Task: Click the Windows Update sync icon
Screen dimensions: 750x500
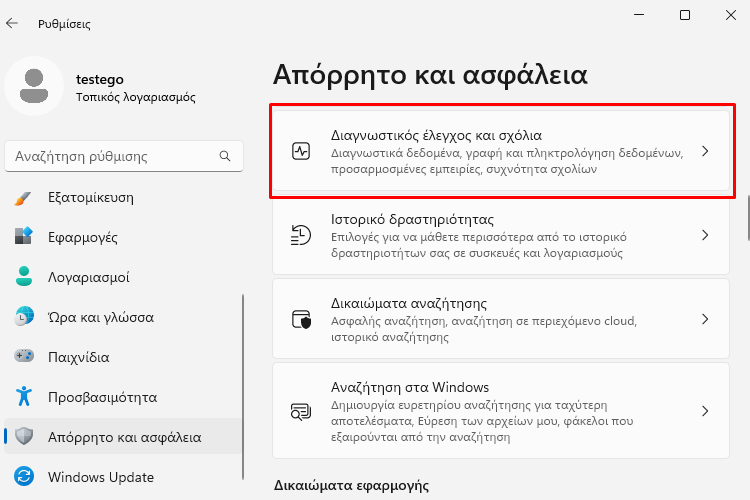Action: [x=24, y=477]
